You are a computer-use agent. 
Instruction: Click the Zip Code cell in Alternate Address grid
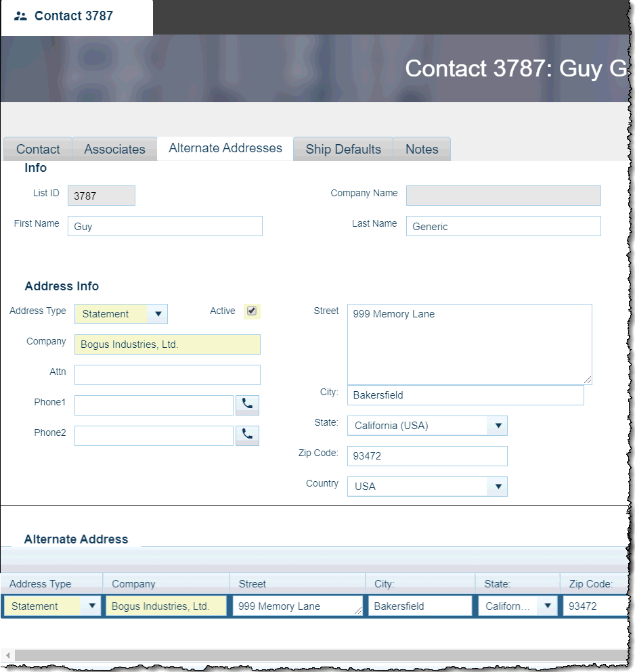(596, 606)
